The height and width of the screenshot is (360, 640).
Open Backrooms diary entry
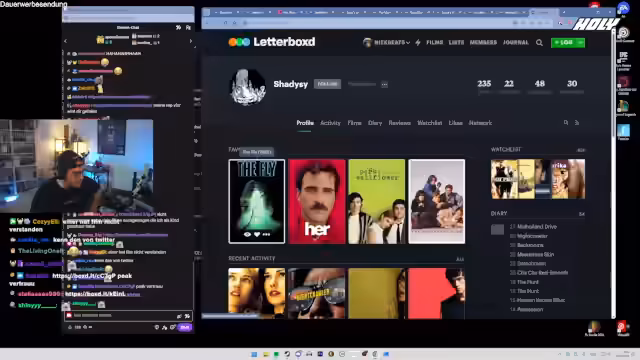coord(530,245)
